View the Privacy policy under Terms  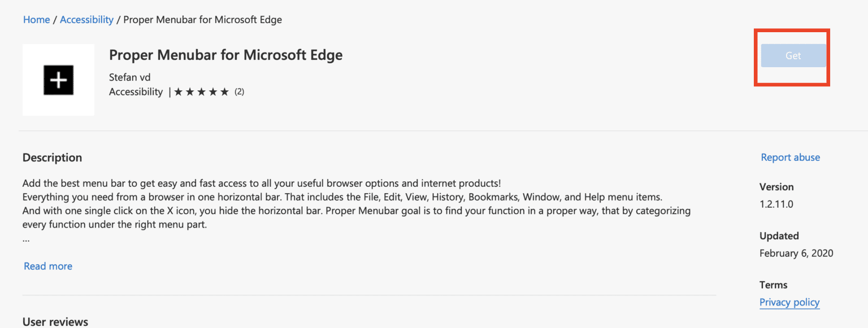789,302
